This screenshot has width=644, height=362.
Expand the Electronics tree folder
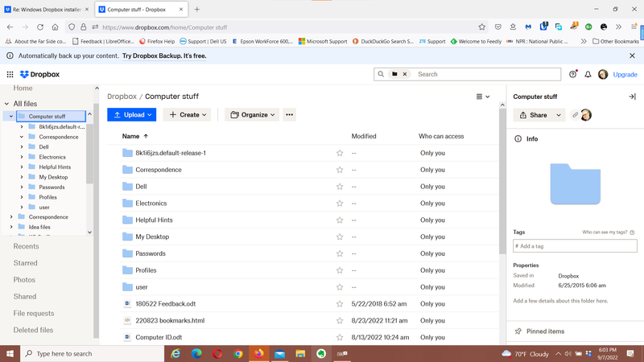click(x=22, y=157)
